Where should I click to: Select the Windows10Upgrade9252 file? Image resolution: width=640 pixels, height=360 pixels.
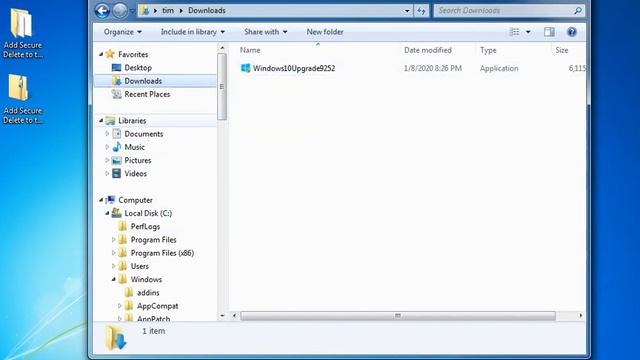point(294,68)
